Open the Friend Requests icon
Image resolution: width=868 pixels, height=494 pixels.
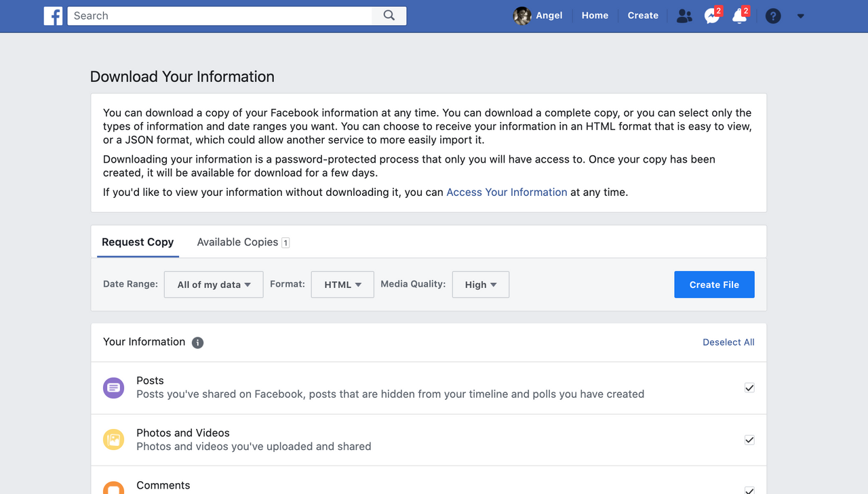point(684,16)
